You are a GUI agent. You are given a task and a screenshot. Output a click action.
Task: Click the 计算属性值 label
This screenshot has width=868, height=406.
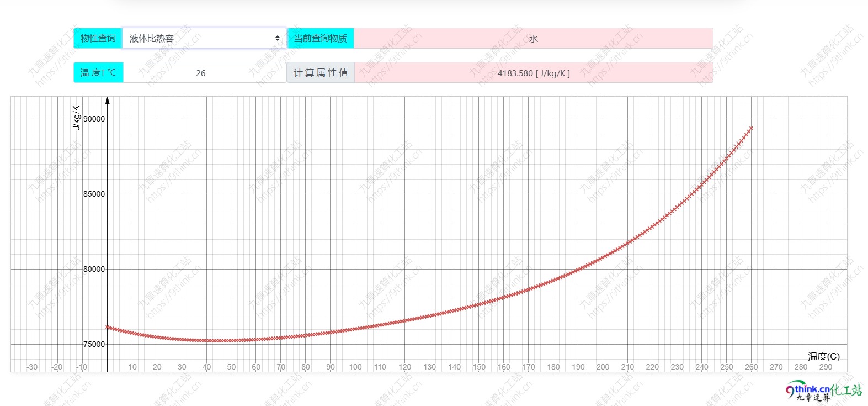(x=321, y=73)
